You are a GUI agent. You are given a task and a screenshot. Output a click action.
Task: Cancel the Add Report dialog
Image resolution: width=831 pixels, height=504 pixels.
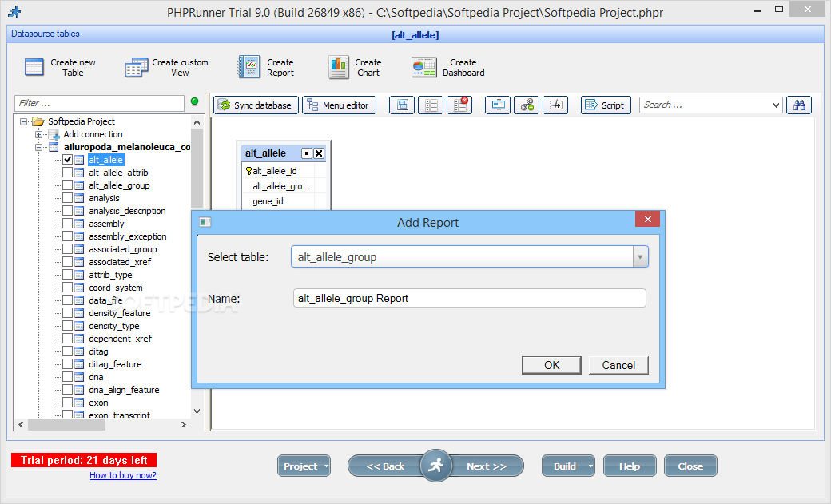618,365
